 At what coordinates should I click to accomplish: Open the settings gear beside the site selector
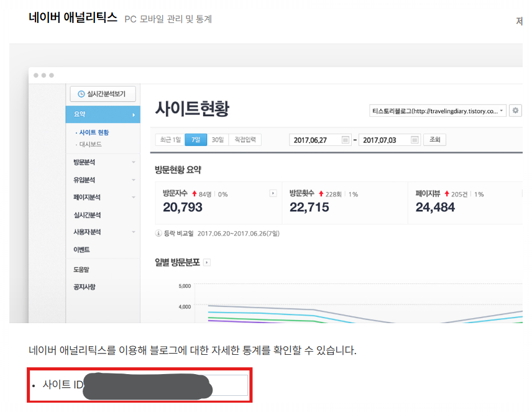click(515, 110)
